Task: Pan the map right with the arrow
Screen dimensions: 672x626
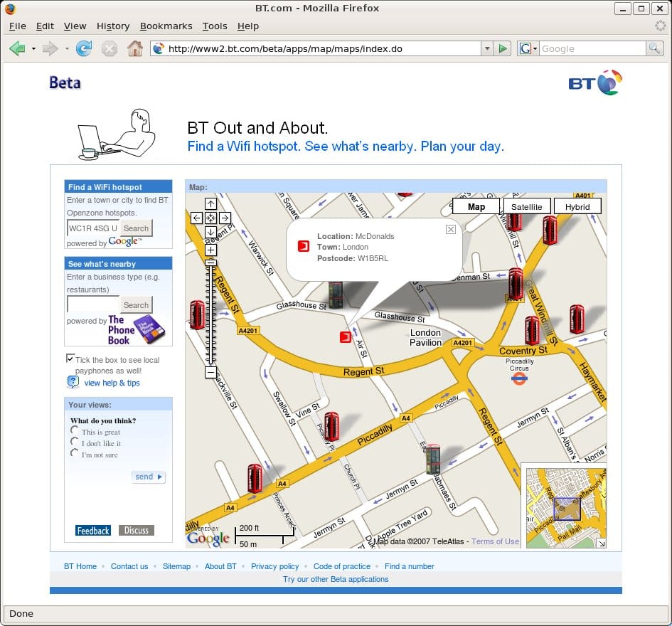Action: click(225, 218)
